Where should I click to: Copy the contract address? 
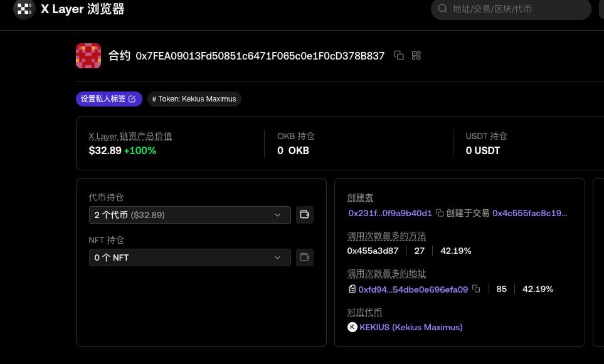click(399, 56)
